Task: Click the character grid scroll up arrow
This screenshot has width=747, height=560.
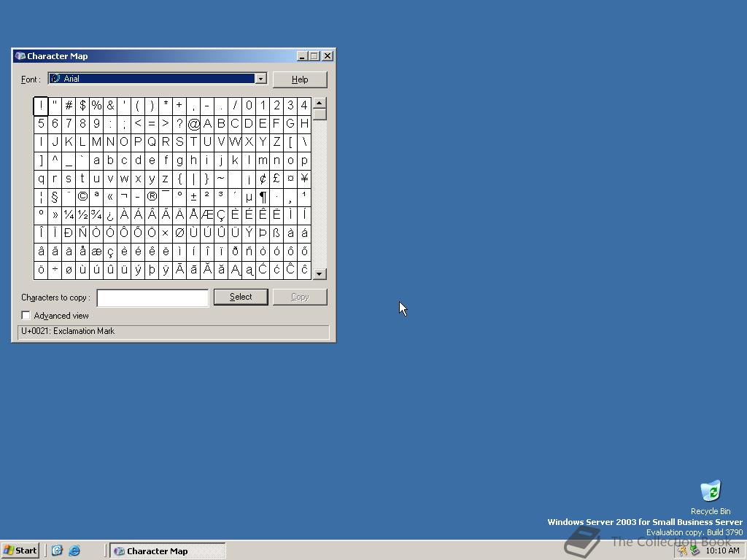Action: coord(320,103)
